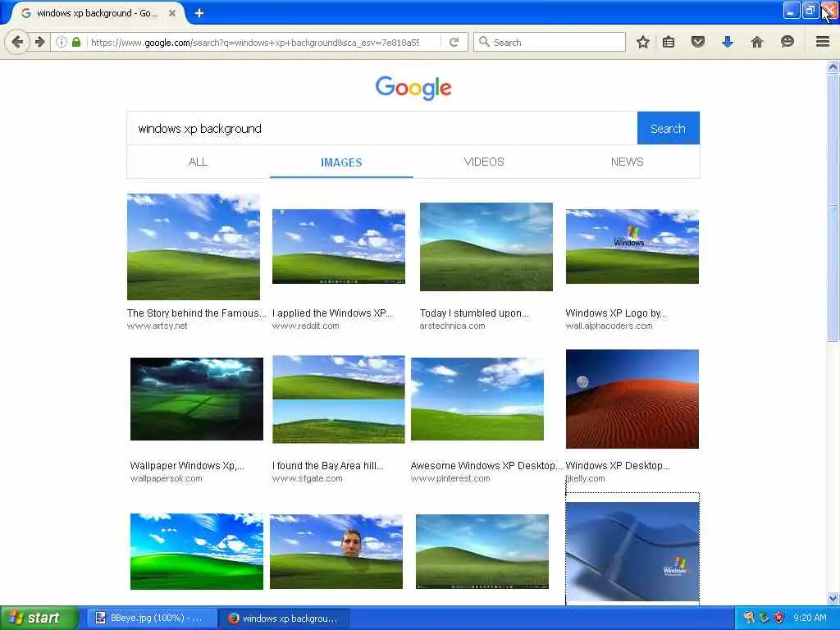
Task: Select the 'windows xp background - Go...' tab
Action: pyautogui.click(x=97, y=13)
